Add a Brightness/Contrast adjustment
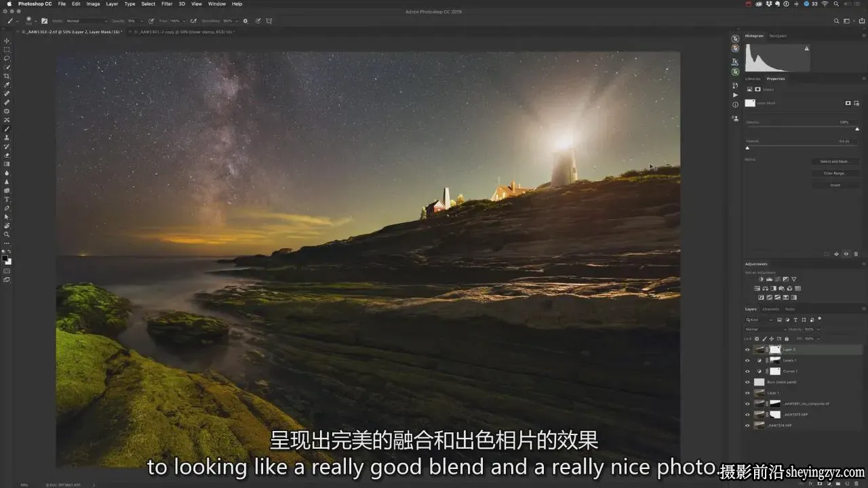Screen dimensions: 868x488 pyautogui.click(x=762, y=279)
